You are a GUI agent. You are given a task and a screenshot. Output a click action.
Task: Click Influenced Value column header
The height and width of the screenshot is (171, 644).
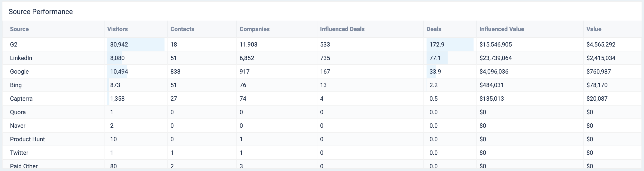tap(501, 29)
